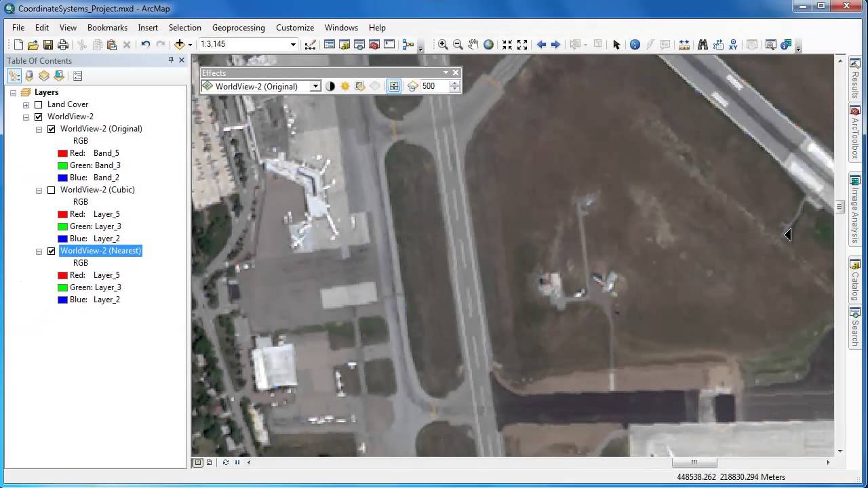The height and width of the screenshot is (488, 868).
Task: Select the Measure ruler tool
Action: pos(684,45)
